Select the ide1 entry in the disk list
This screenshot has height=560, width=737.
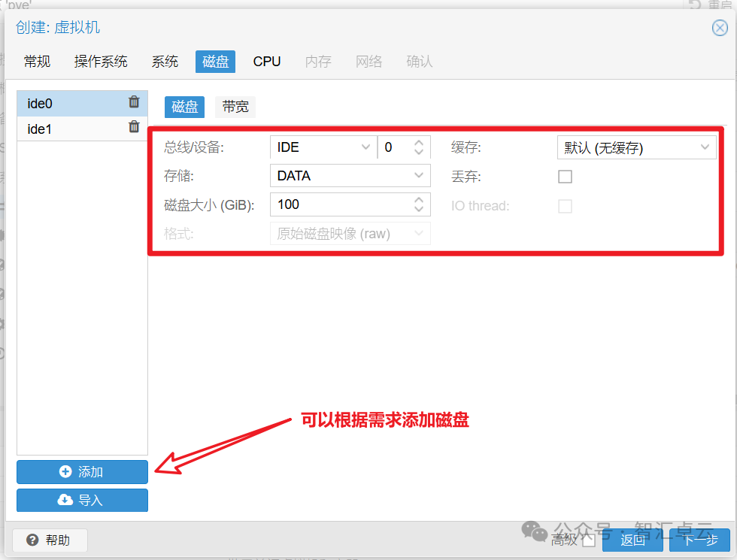pos(68,128)
